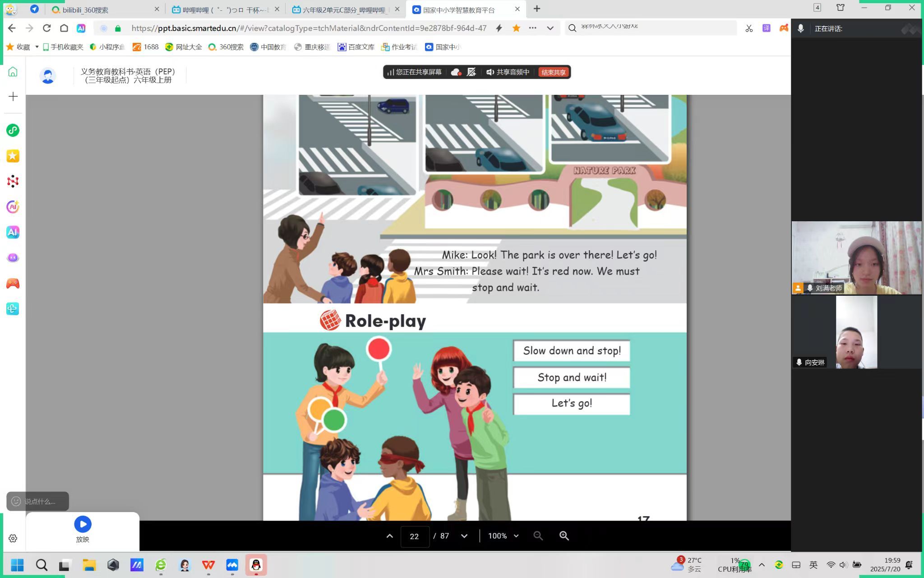Open settings gear at bottom left
Image resolution: width=924 pixels, height=578 pixels.
[13, 538]
